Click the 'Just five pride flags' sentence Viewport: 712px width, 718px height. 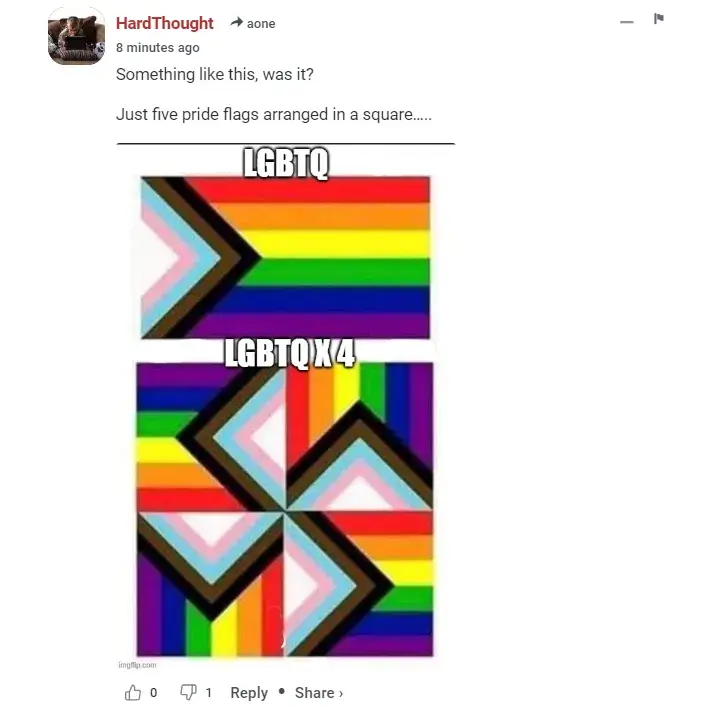[x=274, y=114]
